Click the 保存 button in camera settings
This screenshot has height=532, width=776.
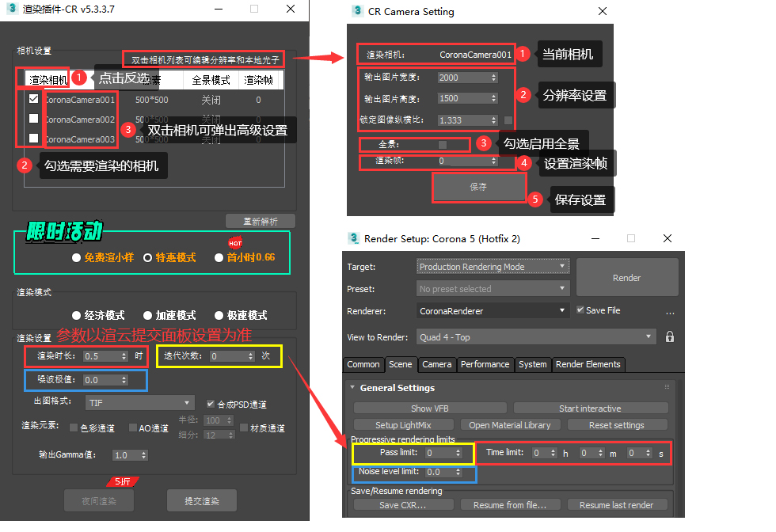pyautogui.click(x=478, y=188)
